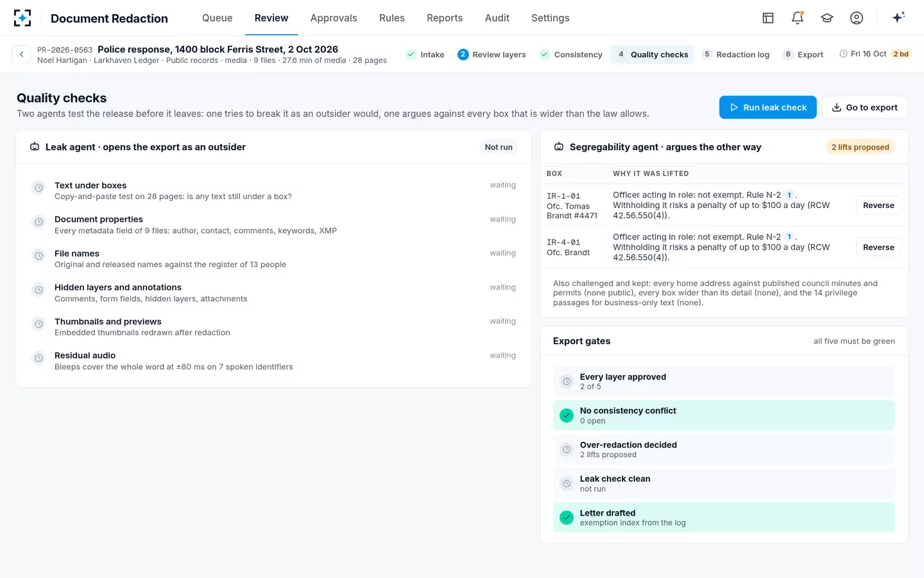The image size is (924, 578).
Task: Open the Reports tab
Action: point(445,18)
